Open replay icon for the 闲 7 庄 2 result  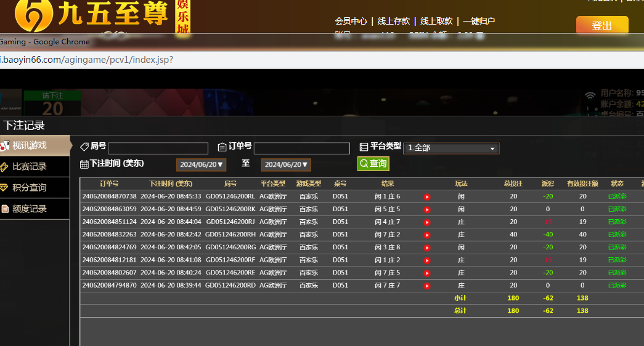pyautogui.click(x=426, y=235)
